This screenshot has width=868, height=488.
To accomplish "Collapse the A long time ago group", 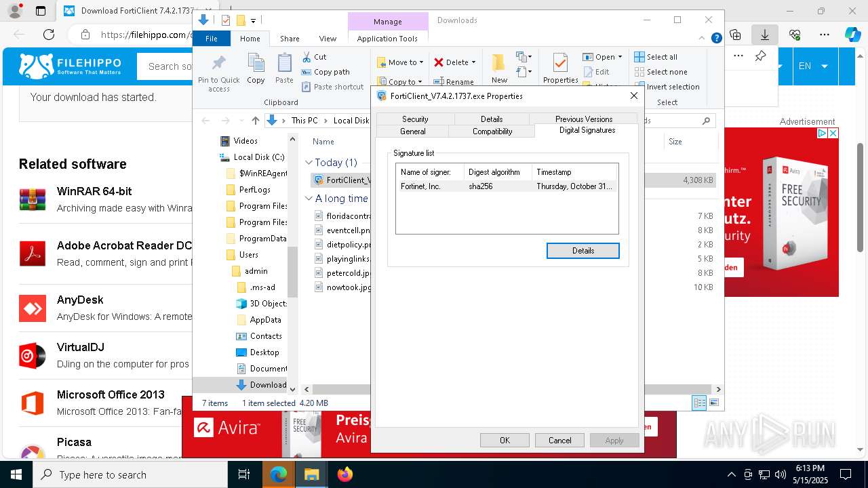I will point(309,199).
